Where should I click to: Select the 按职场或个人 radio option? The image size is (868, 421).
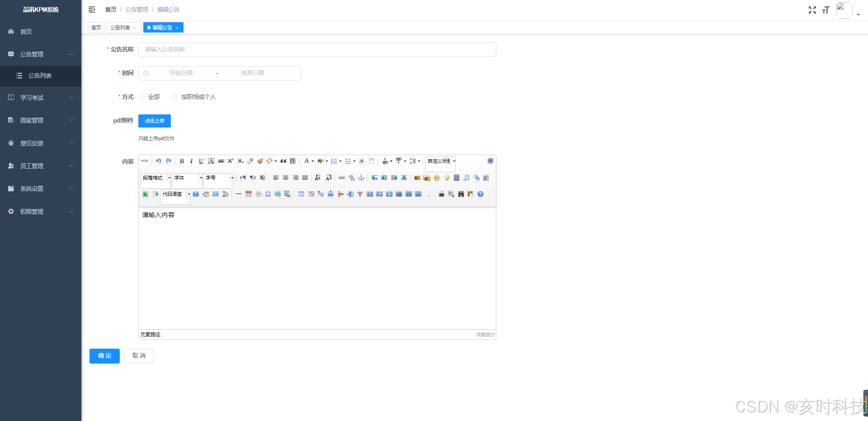[193, 97]
